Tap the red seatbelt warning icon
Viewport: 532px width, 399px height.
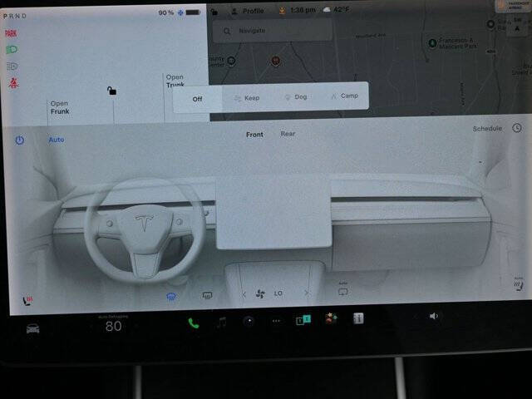pos(13,83)
